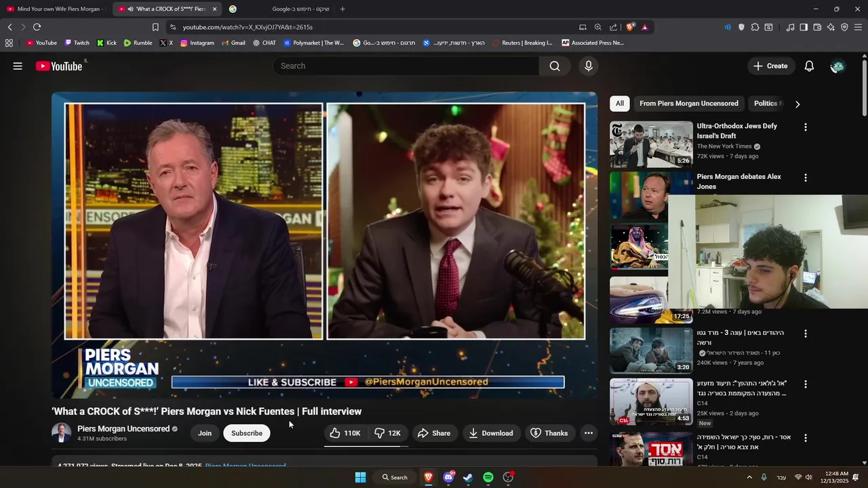Click the Join channel button

[x=205, y=433]
